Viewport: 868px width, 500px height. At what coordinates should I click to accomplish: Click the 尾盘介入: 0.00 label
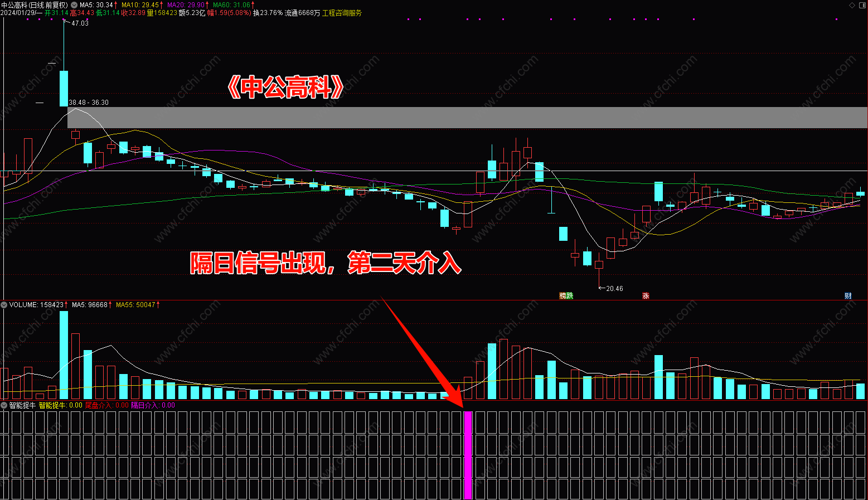(106, 405)
